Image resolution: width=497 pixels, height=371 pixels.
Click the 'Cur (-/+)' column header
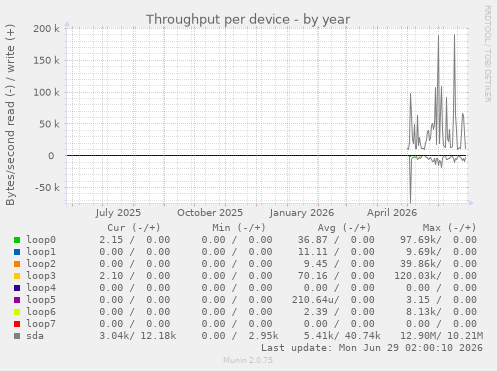(x=134, y=228)
